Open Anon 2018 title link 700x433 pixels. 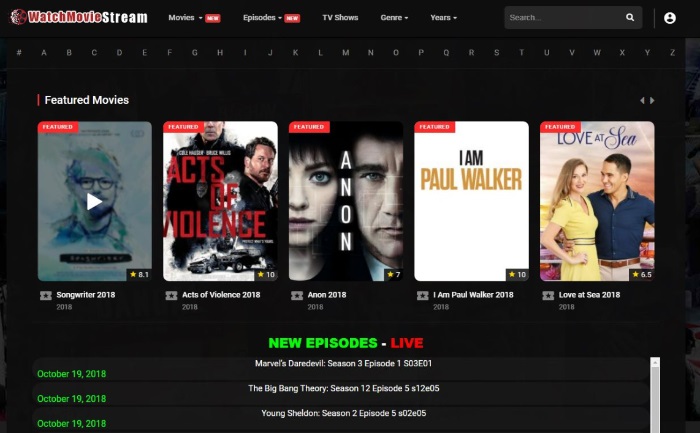pos(327,295)
